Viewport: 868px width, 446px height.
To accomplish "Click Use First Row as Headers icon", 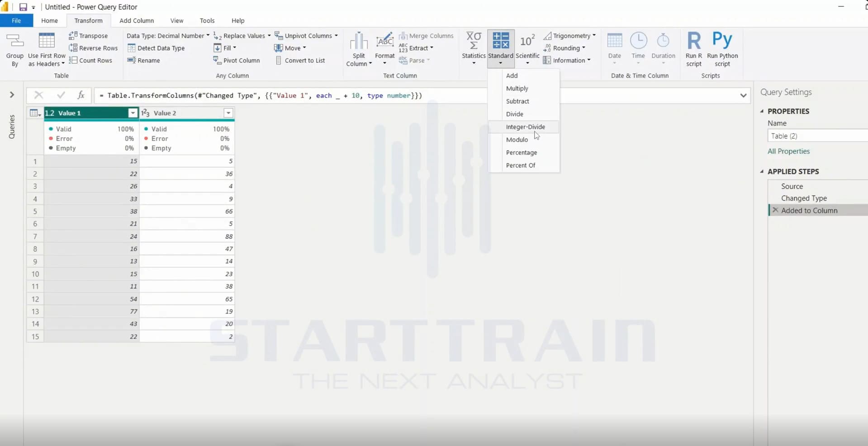I will (47, 41).
